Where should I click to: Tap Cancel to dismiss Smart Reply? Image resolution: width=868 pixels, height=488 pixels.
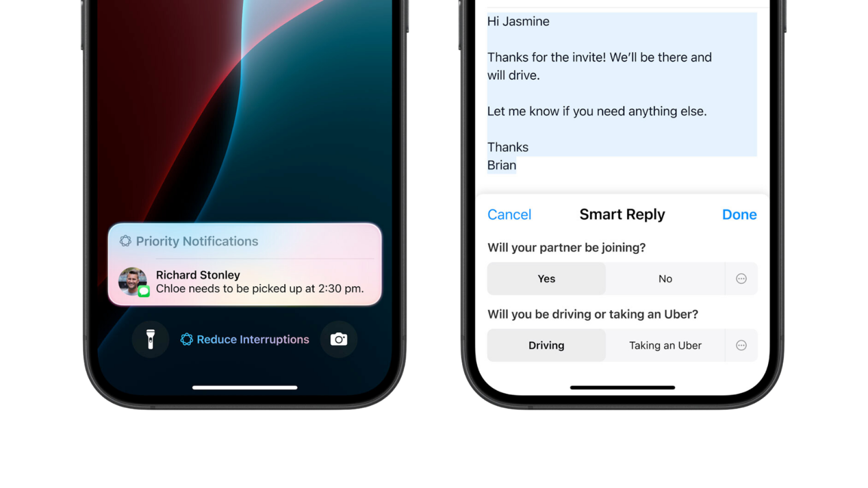[x=509, y=214]
